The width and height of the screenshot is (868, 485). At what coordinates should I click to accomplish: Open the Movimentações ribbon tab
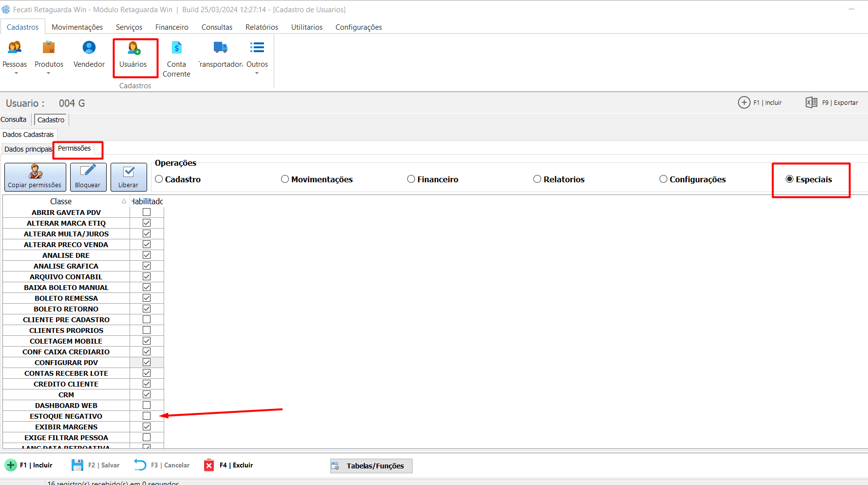[x=77, y=27]
